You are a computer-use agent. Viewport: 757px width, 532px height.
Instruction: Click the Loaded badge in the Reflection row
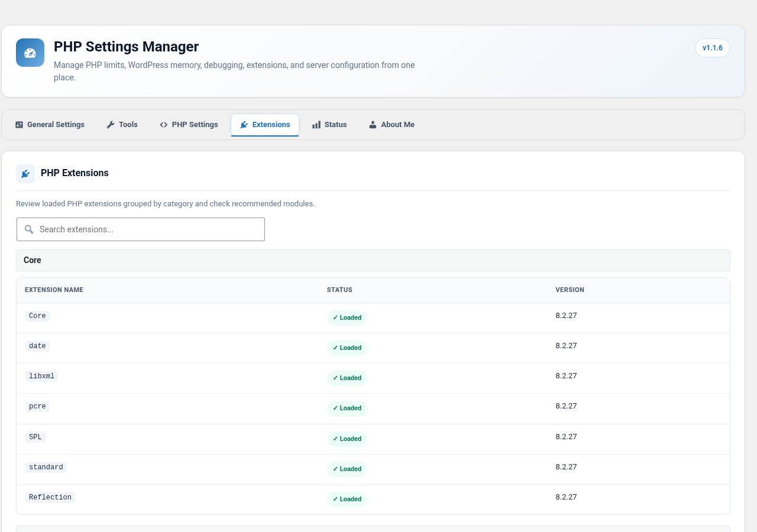[x=347, y=499]
